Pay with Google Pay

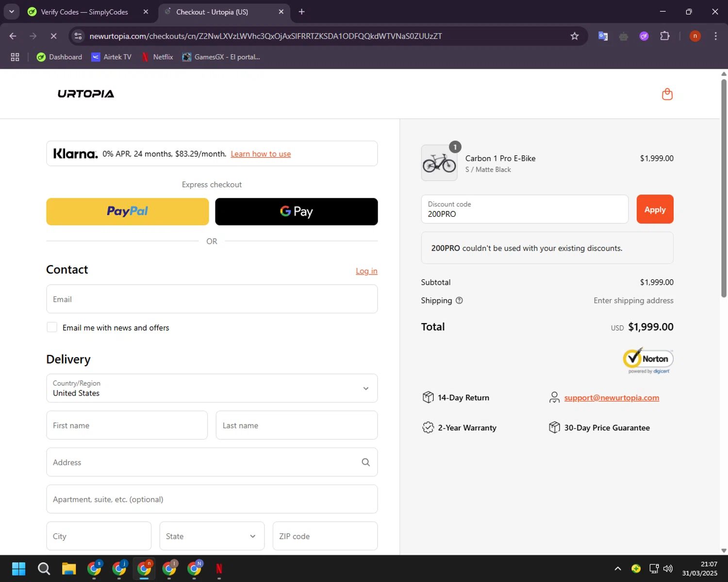[297, 211]
